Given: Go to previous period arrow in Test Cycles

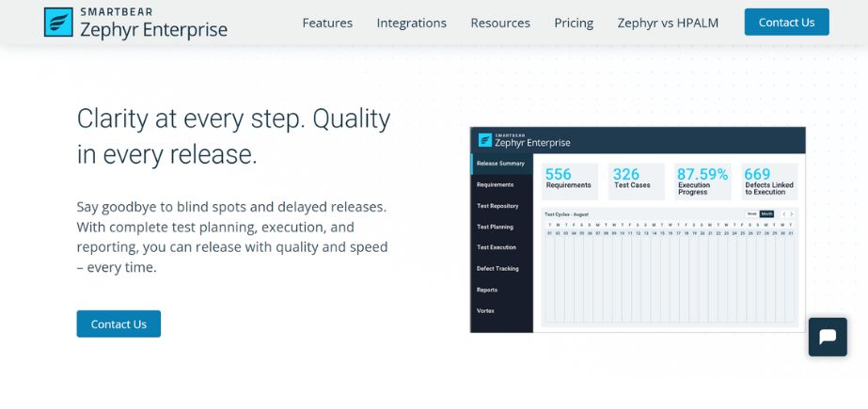Looking at the screenshot, I should 784,214.
